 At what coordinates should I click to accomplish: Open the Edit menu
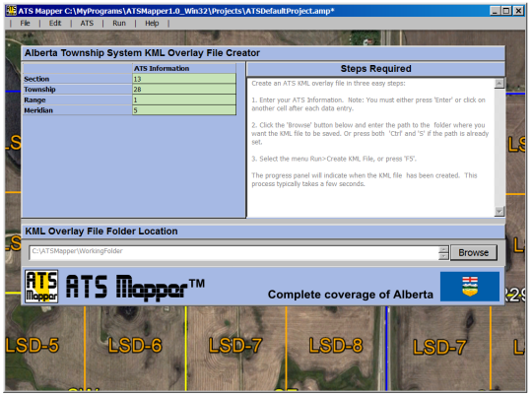[55, 24]
